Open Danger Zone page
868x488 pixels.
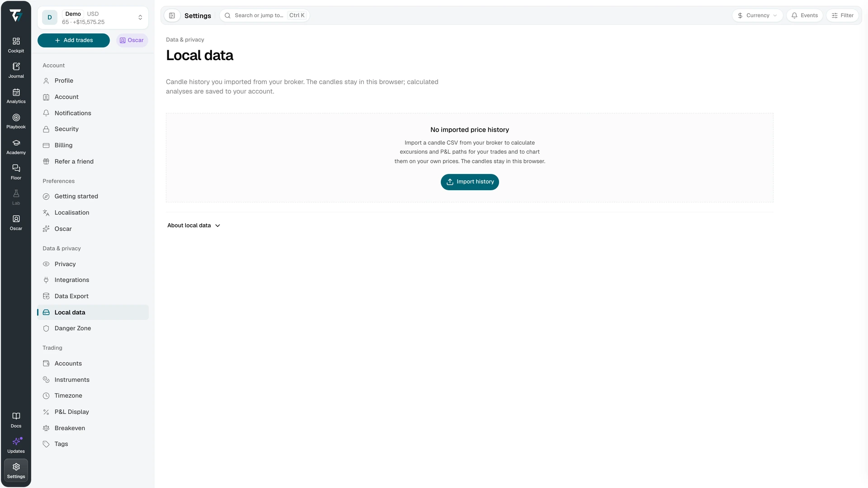tap(93, 328)
